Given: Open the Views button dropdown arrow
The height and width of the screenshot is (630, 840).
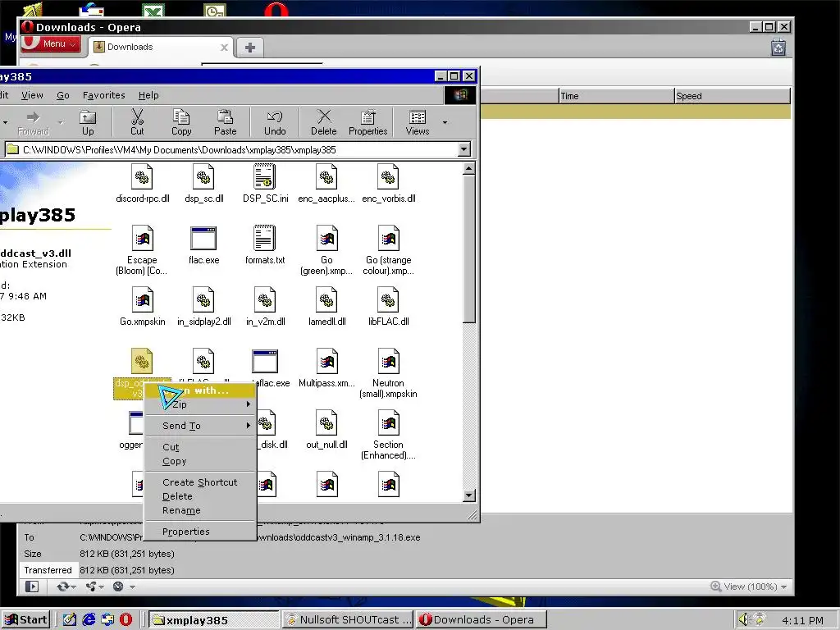Looking at the screenshot, I should [x=445, y=123].
